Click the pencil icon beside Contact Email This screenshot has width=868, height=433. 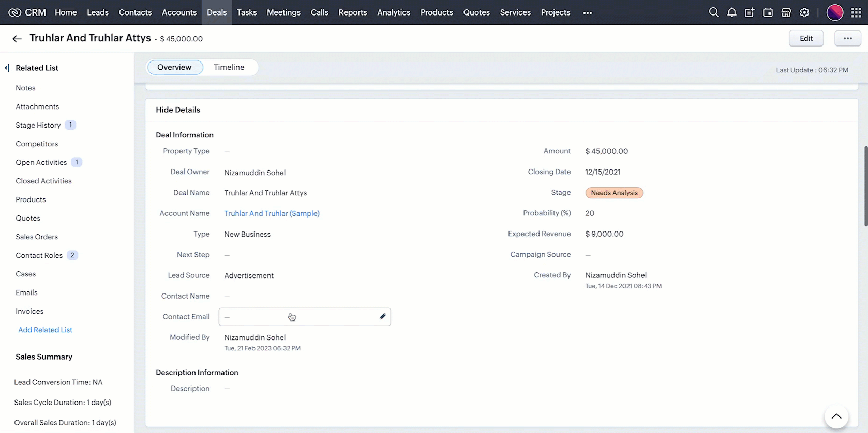coord(382,317)
